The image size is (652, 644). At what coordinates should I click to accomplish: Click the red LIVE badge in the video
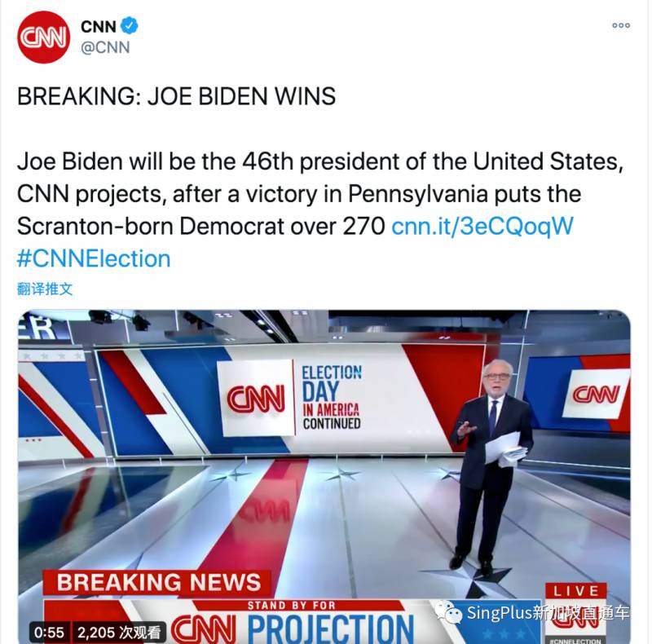(x=575, y=590)
